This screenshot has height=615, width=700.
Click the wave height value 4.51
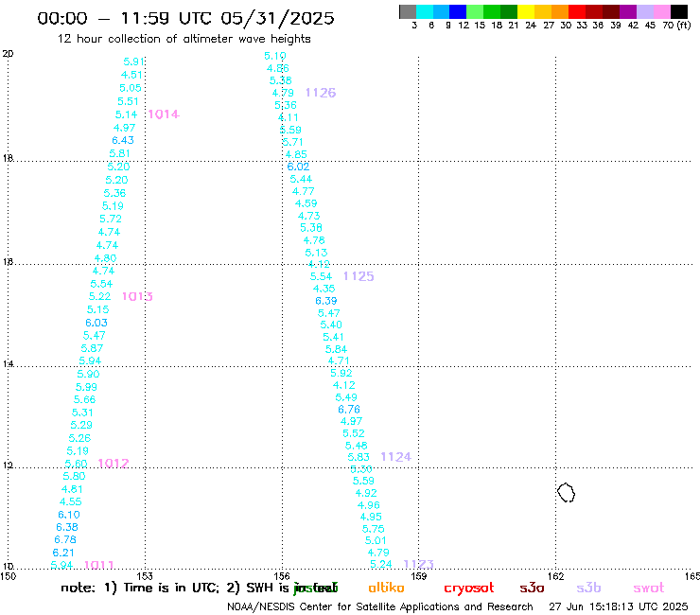coord(132,75)
